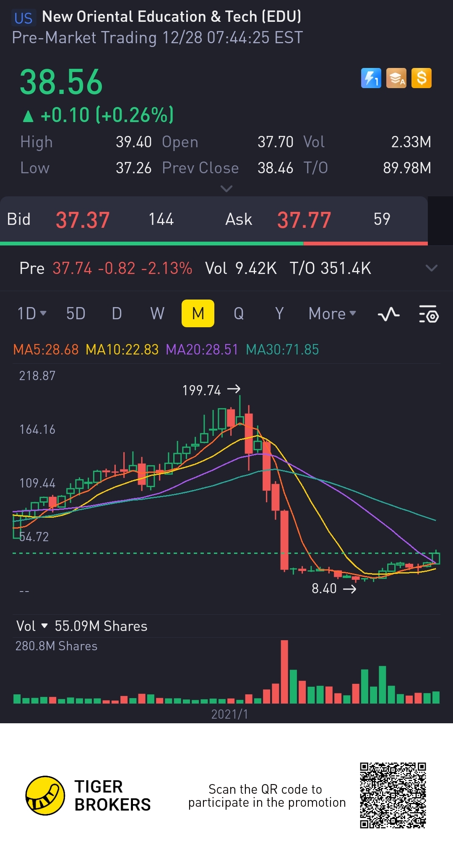Tap the MA5:28.68 indicator label
Viewport: 453px width, 868px height.
(46, 349)
